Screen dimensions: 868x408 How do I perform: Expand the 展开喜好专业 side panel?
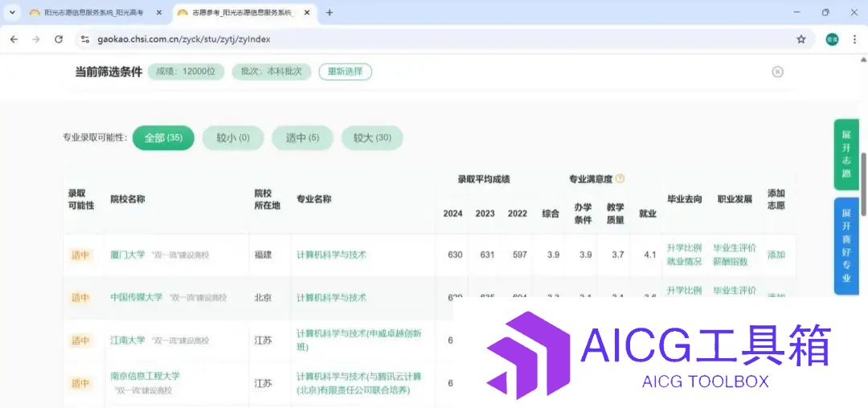[x=846, y=246]
